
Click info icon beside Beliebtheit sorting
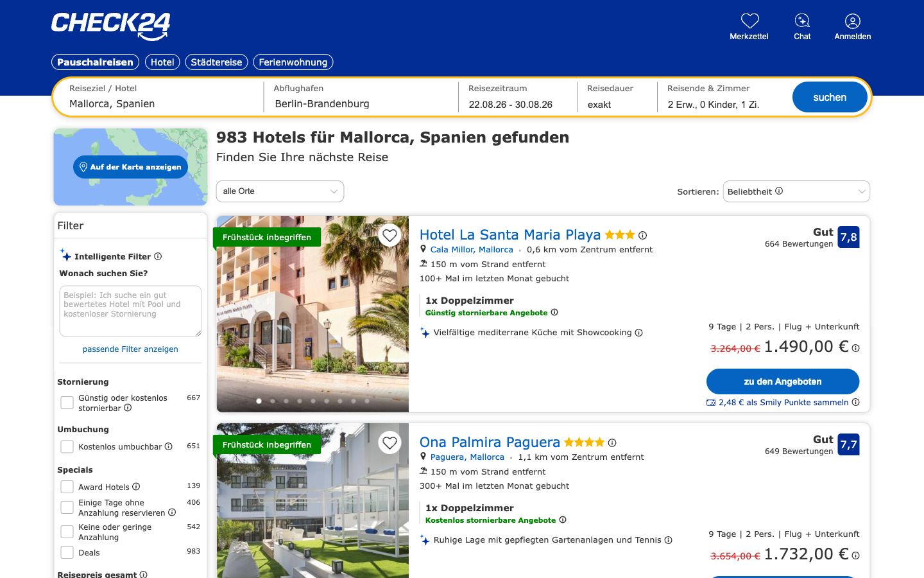click(x=779, y=191)
